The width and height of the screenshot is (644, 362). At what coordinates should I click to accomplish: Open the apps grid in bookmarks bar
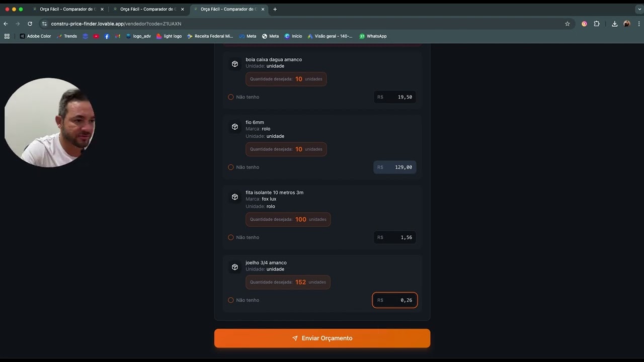click(7, 36)
